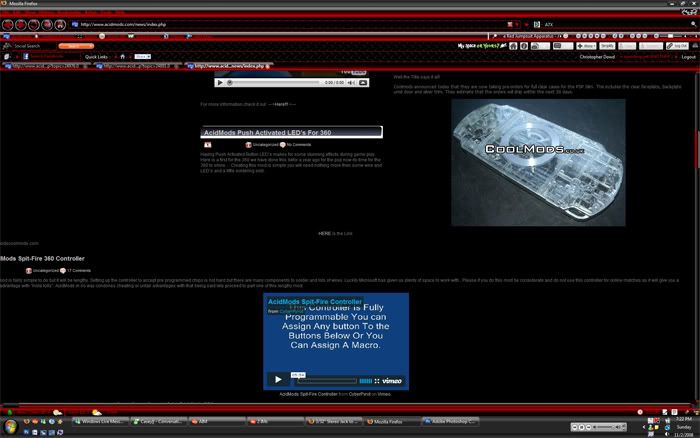
Task: Click the taskbar clock showing 7:22 PM
Action: click(683, 419)
